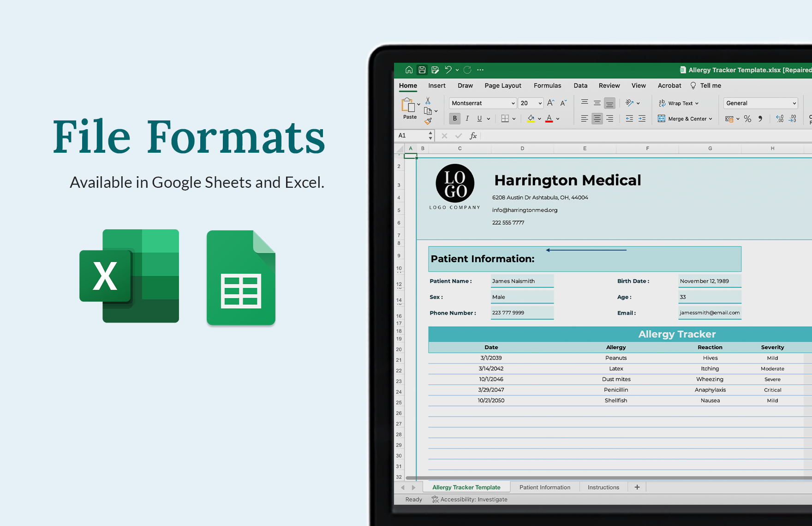Align text left
Viewport: 812px width, 526px height.
[585, 119]
